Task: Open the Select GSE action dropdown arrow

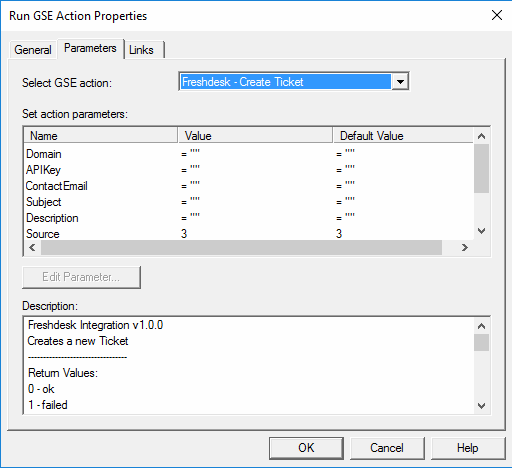Action: pos(400,82)
